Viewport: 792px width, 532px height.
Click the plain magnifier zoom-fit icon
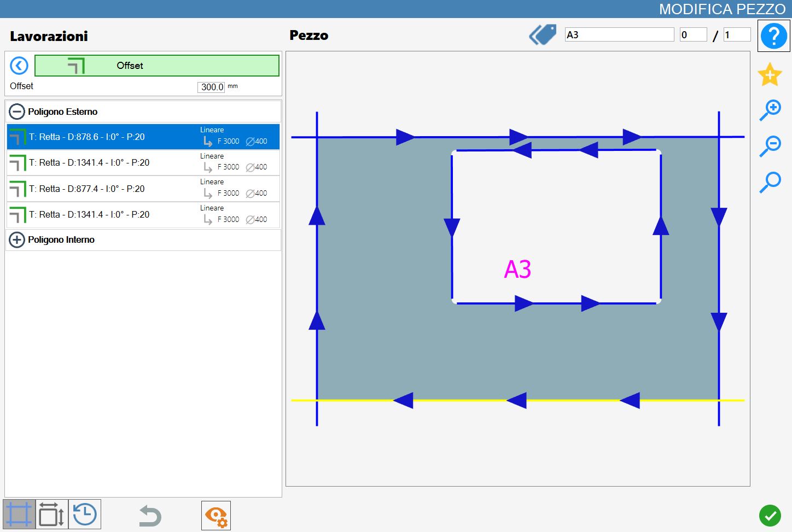pyautogui.click(x=770, y=182)
